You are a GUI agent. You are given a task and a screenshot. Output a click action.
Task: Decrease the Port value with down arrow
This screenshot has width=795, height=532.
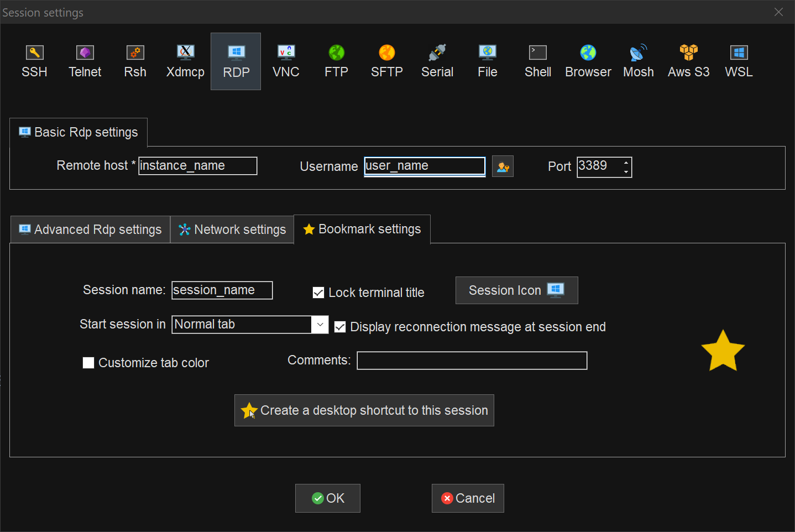(x=626, y=171)
